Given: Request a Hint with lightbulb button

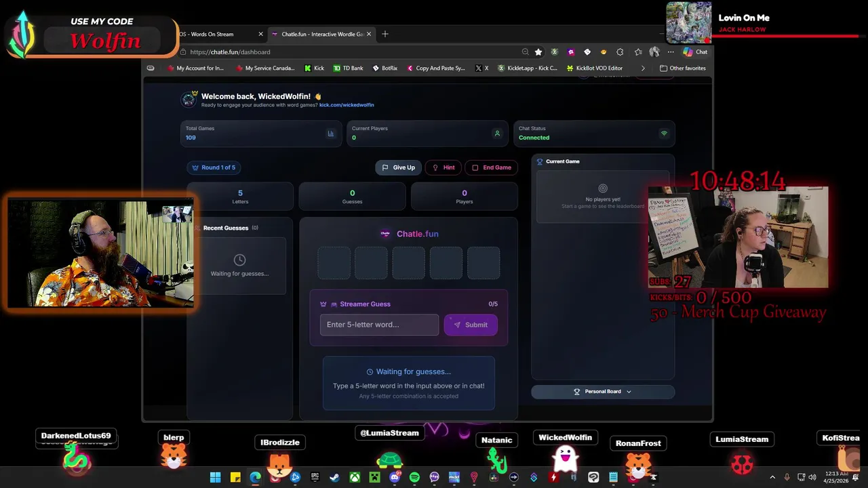Looking at the screenshot, I should 443,167.
